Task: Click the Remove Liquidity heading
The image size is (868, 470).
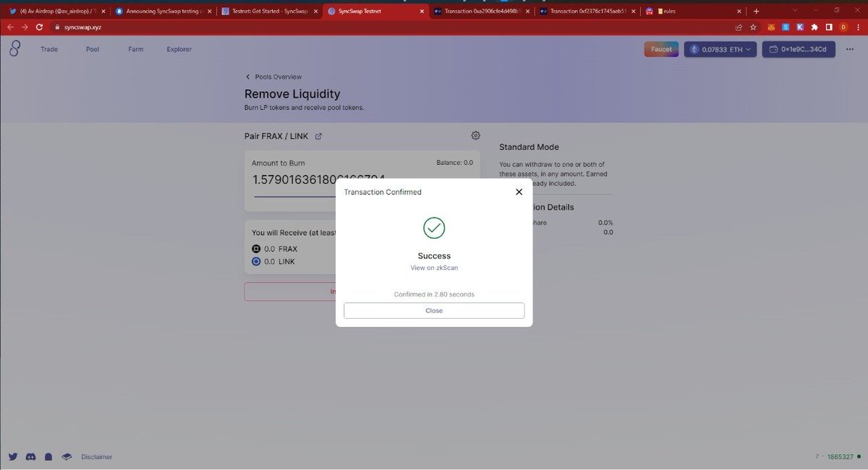Action: [x=292, y=94]
